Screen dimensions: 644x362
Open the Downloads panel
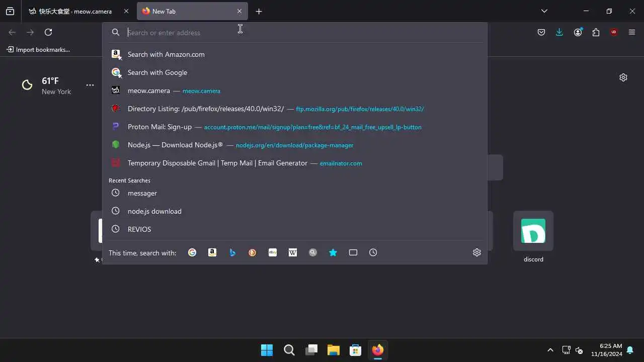point(559,32)
